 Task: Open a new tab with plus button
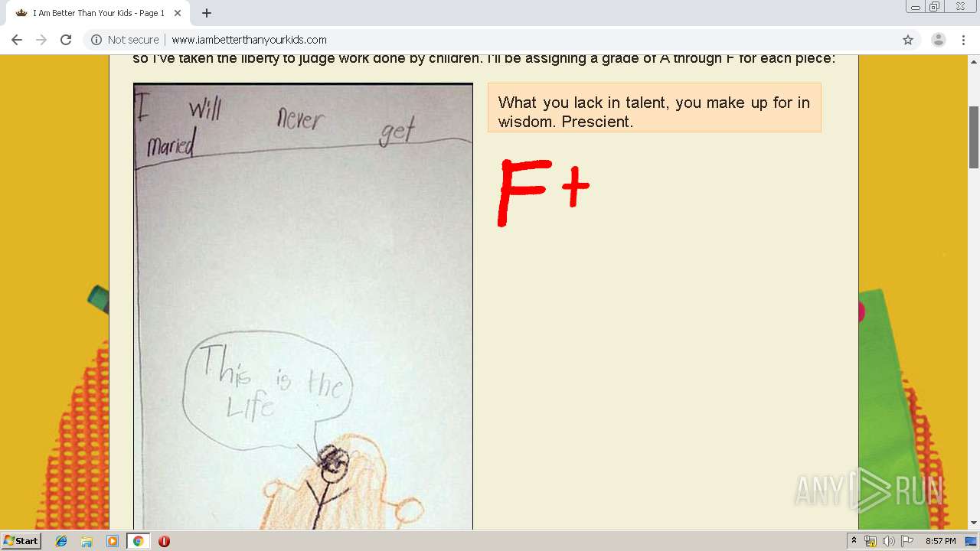(x=207, y=13)
